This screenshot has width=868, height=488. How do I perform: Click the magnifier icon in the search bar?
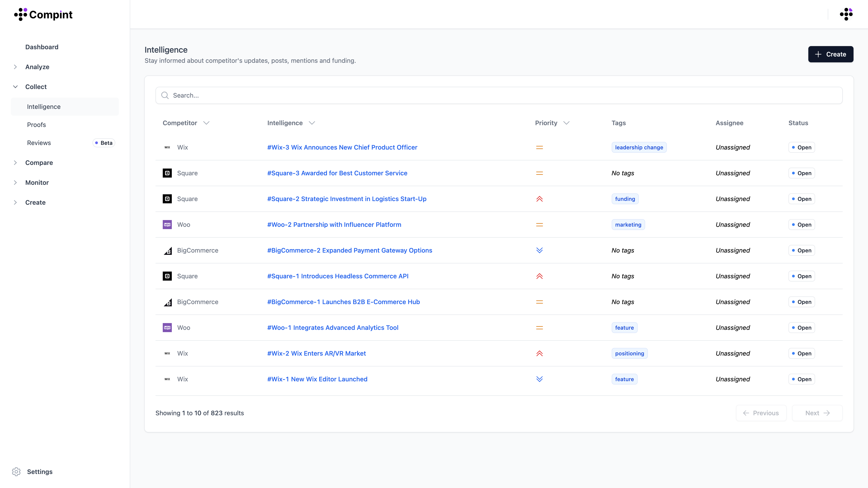(165, 95)
